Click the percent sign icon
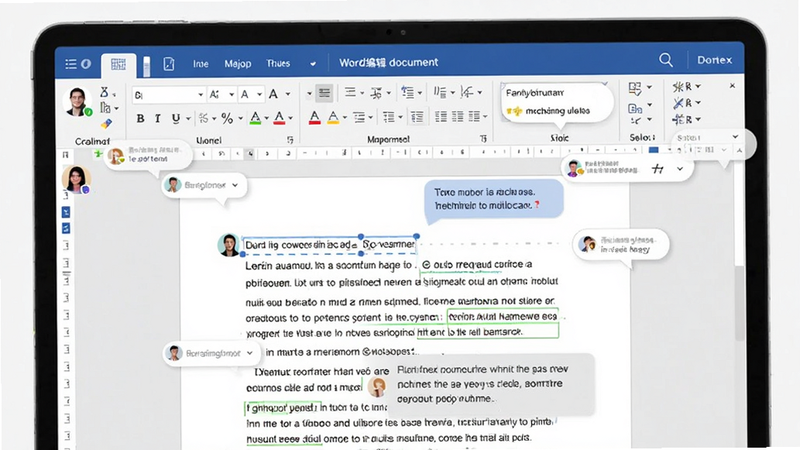 point(227,119)
